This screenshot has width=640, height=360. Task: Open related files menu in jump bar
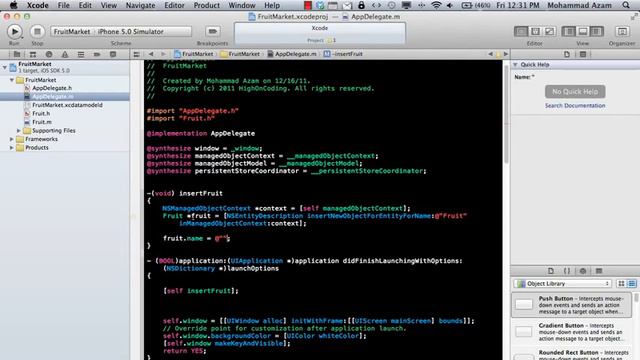pyautogui.click(x=136, y=54)
